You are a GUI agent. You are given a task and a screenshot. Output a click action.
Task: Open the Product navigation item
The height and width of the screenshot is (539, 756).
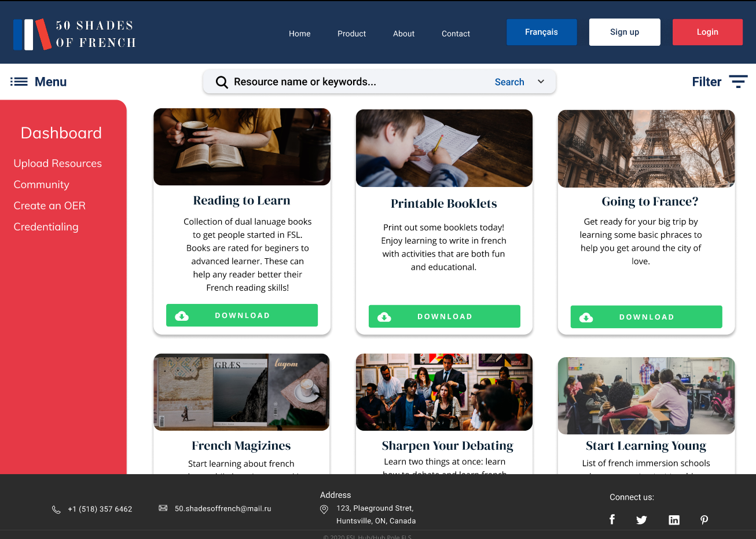click(351, 34)
